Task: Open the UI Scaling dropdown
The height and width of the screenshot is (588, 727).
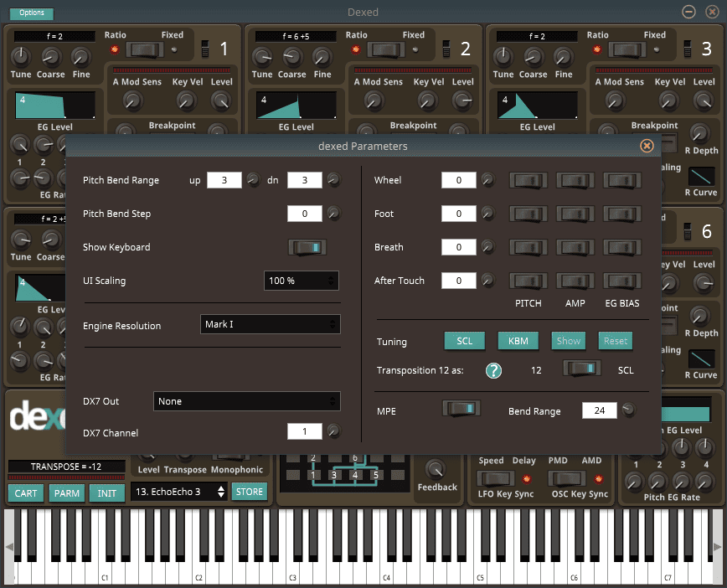Action: (302, 281)
